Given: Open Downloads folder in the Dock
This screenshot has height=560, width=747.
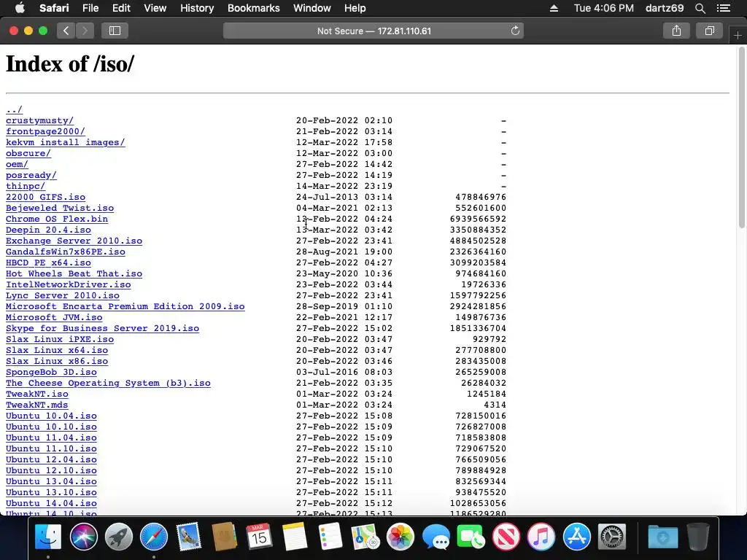Looking at the screenshot, I should click(x=662, y=537).
